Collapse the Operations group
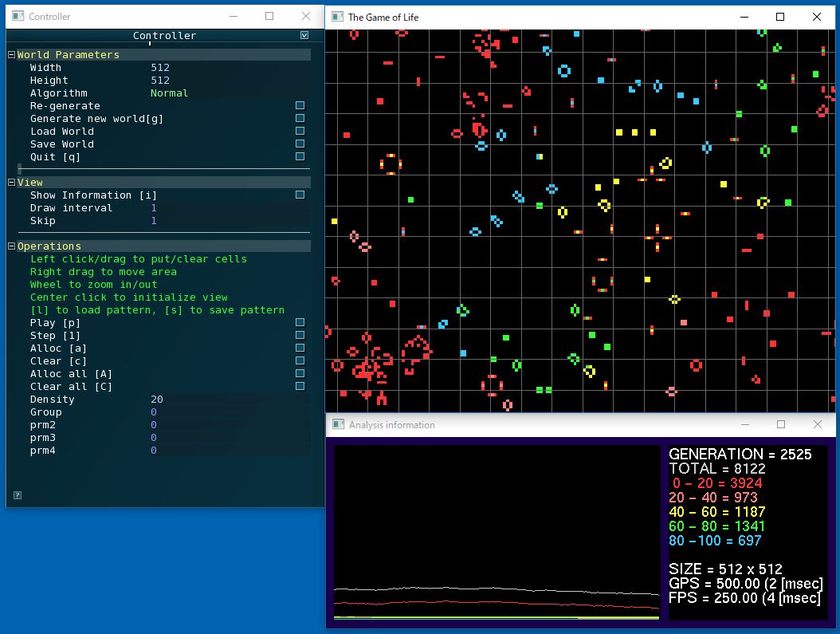 click(12, 246)
